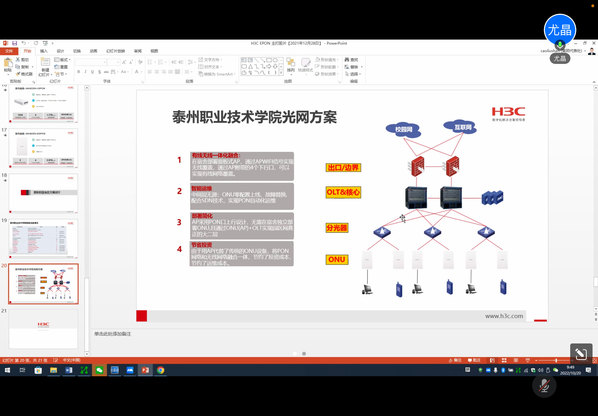The height and width of the screenshot is (416, 598).
Task: Click the PowerPoint taskbar icon
Action: tap(145, 370)
